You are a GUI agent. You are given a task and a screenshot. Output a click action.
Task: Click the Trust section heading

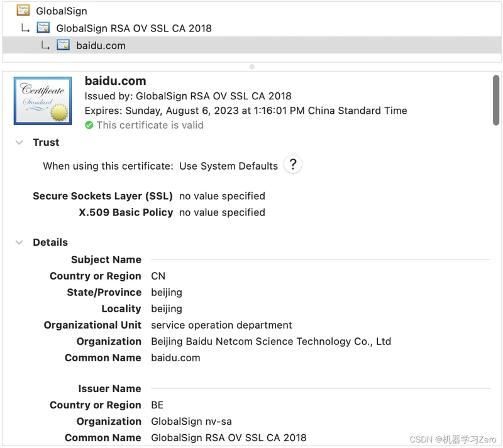pyautogui.click(x=46, y=143)
